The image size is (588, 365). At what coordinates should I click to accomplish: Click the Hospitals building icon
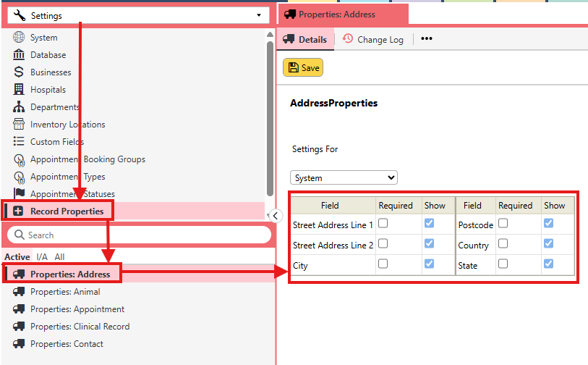19,89
